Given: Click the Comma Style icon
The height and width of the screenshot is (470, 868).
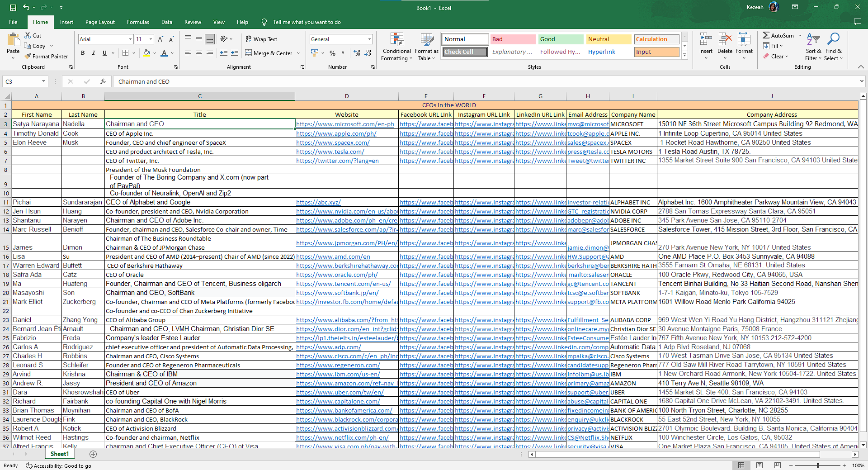Looking at the screenshot, I should pyautogui.click(x=343, y=53).
